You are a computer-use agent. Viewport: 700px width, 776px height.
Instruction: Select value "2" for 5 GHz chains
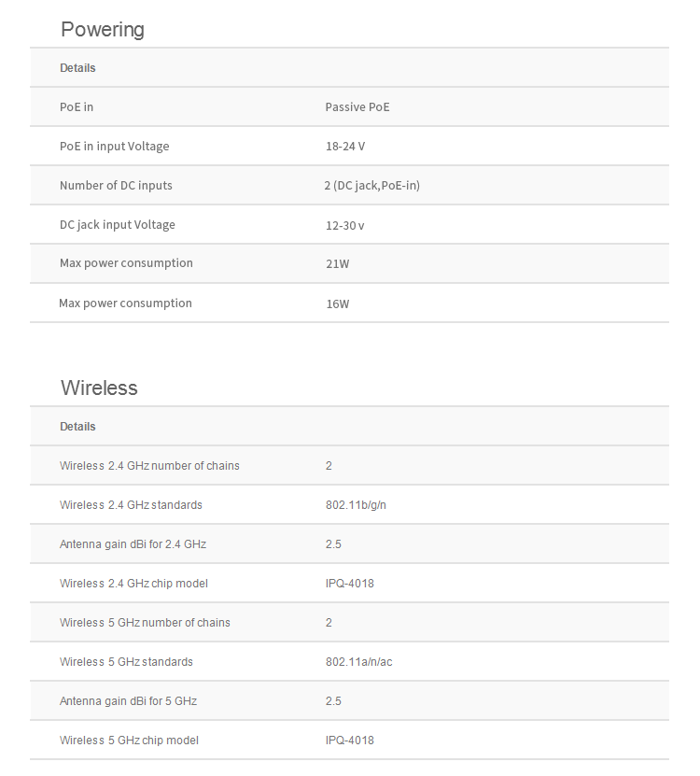click(x=329, y=623)
